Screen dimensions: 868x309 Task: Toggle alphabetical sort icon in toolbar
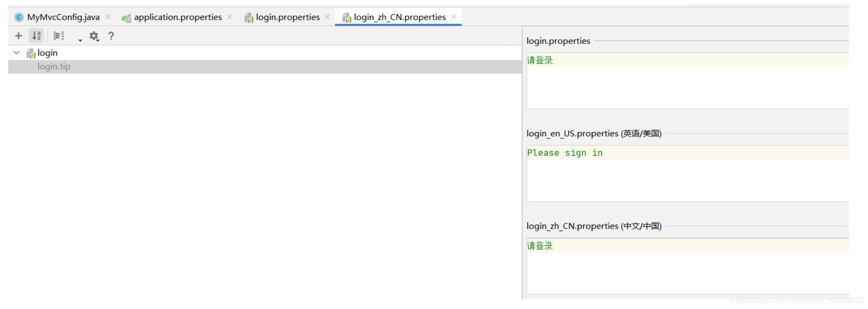coord(37,36)
